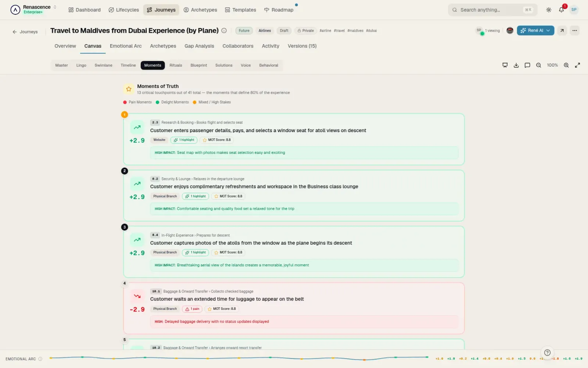
Task: Open the notifications bell
Action: [561, 10]
